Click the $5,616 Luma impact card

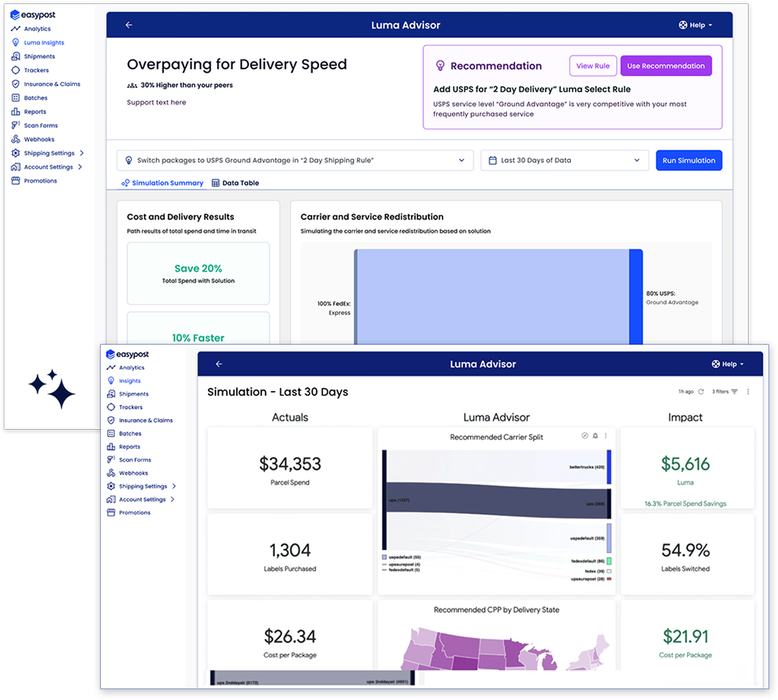click(687, 468)
